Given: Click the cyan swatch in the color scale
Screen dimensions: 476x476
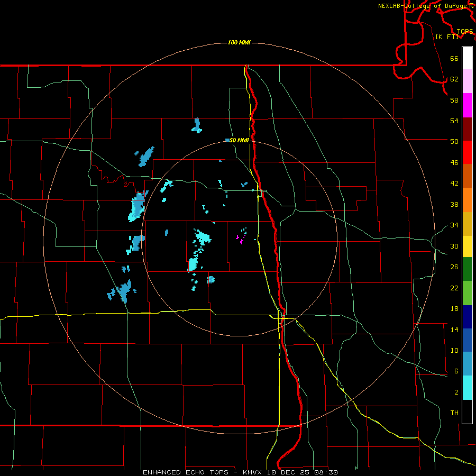Looking at the screenshot, I should pos(467,388).
